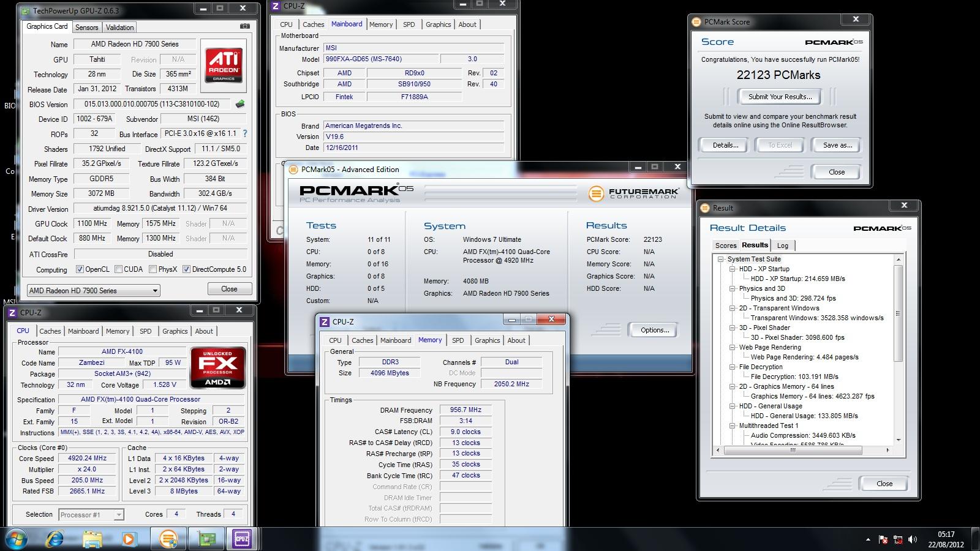Open the Windows Start menu orb
Screen dimensions: 980x551
pos(17,539)
